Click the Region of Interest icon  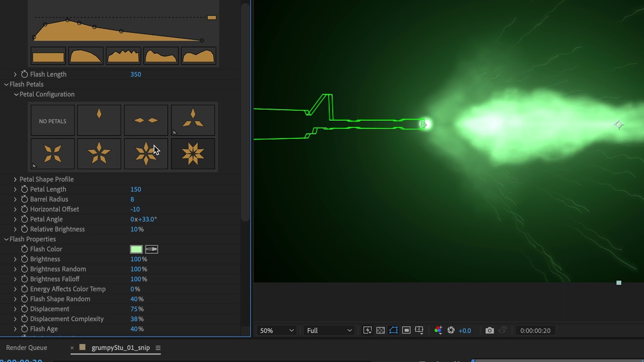tap(406, 330)
